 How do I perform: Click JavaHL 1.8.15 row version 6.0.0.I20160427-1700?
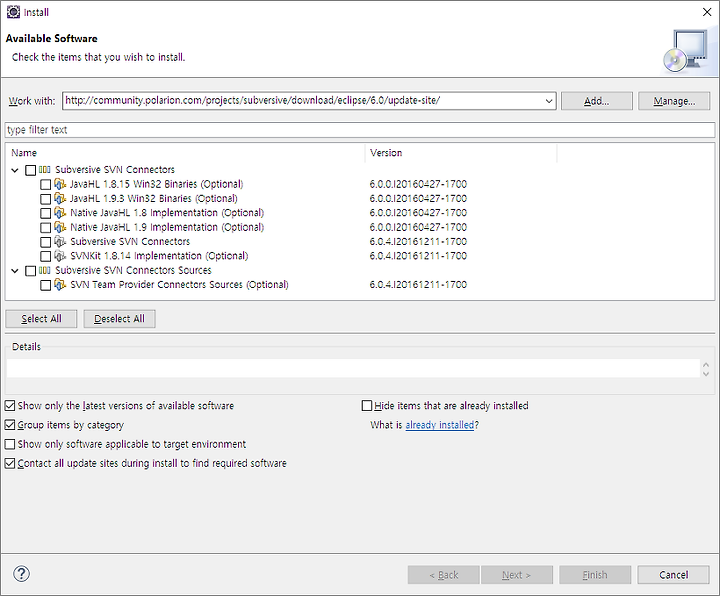pos(418,184)
